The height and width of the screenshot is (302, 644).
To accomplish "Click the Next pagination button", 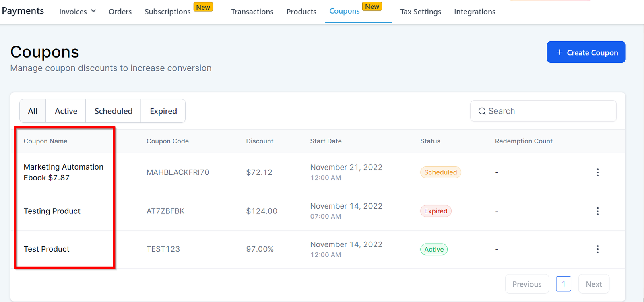I will (593, 284).
